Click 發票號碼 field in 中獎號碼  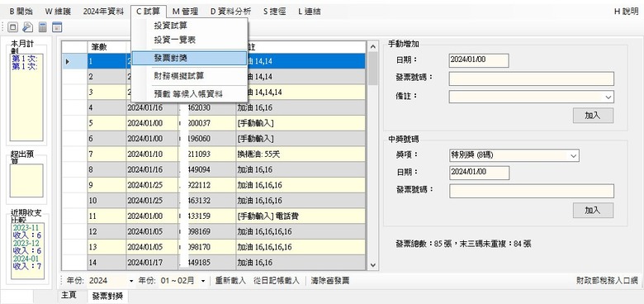click(x=532, y=191)
